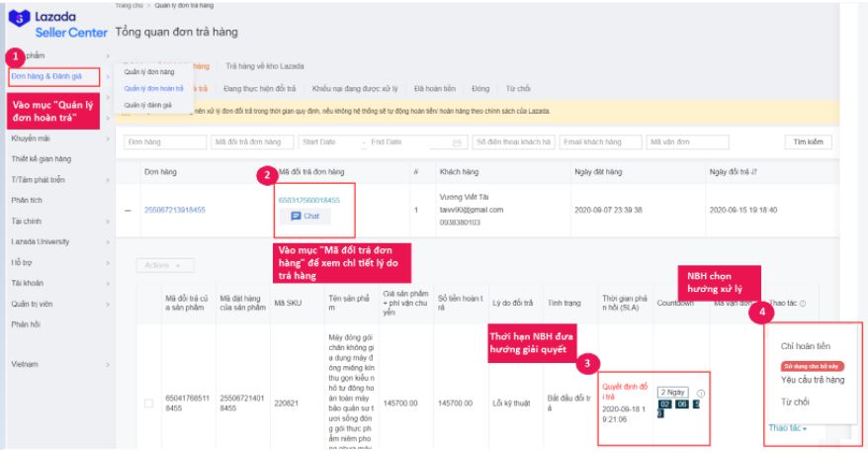Choose Chỉ hoàn tiền from action menu
The width and height of the screenshot is (868, 453).
[x=807, y=347]
